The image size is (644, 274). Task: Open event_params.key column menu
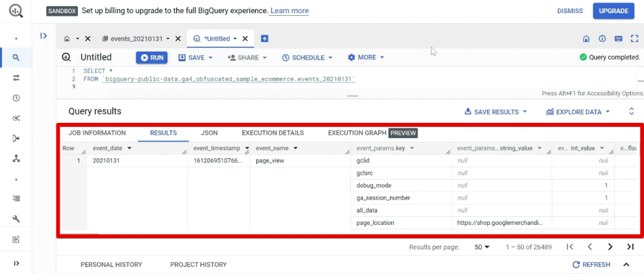tap(412, 148)
